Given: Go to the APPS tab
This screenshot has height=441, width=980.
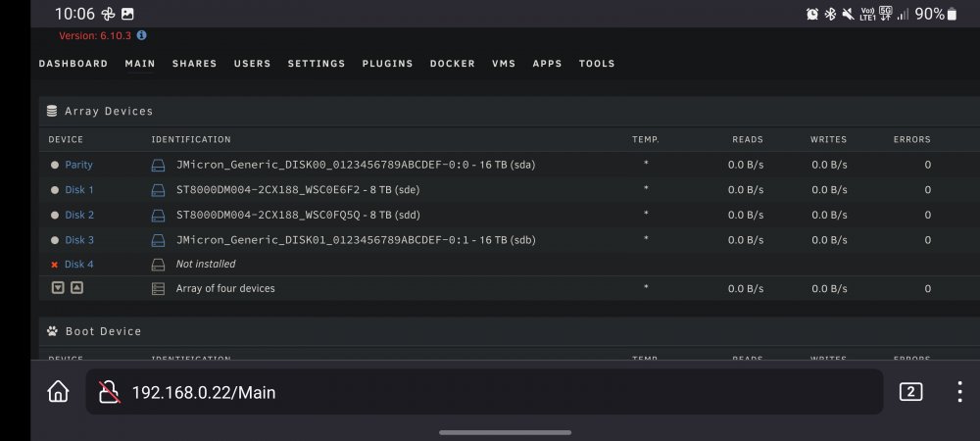Looking at the screenshot, I should [x=548, y=64].
